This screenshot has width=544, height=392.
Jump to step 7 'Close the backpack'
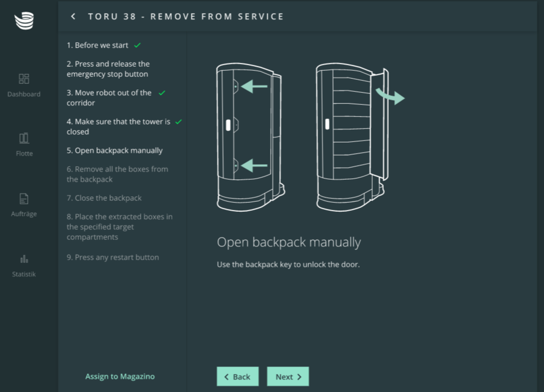pos(104,198)
